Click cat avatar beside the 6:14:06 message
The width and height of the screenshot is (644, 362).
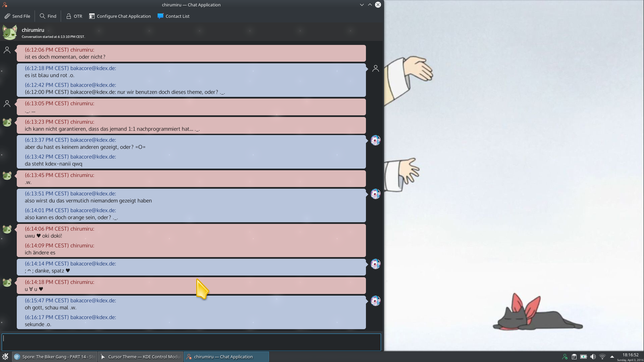7,229
